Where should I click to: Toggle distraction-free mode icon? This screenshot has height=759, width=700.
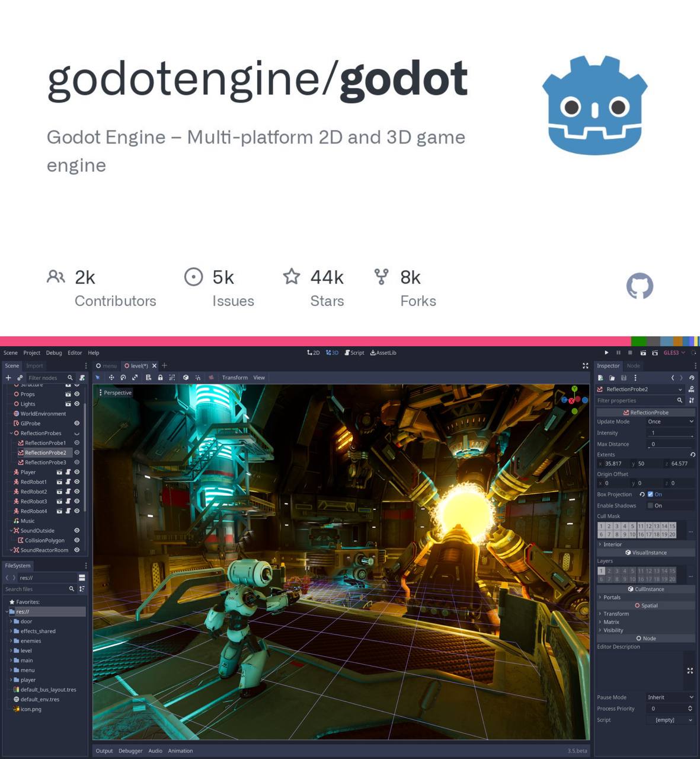[x=586, y=366]
